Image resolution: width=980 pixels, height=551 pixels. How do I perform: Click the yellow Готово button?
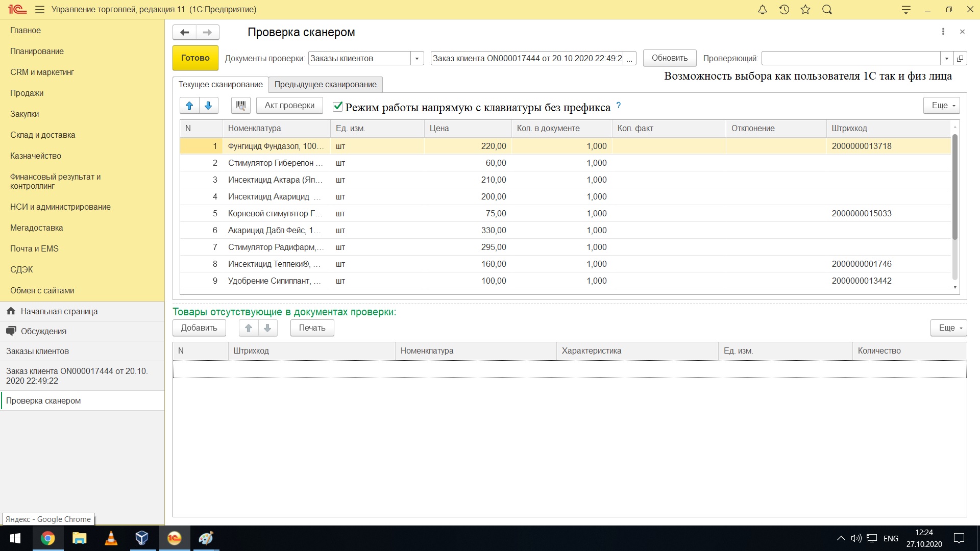click(195, 58)
